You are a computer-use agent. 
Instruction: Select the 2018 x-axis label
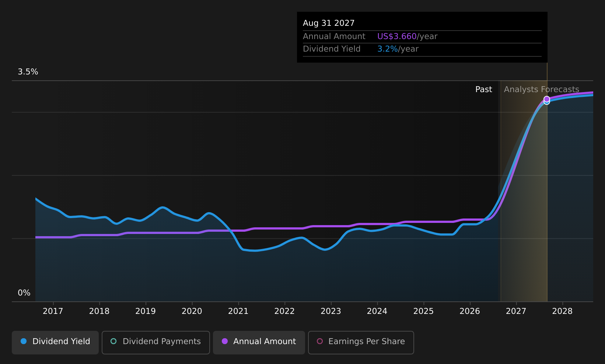[99, 311]
